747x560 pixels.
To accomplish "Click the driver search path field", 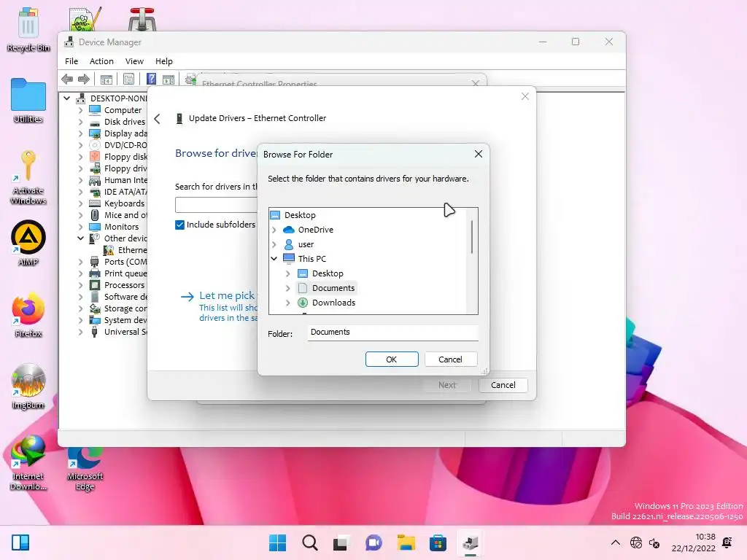I will 216,205.
